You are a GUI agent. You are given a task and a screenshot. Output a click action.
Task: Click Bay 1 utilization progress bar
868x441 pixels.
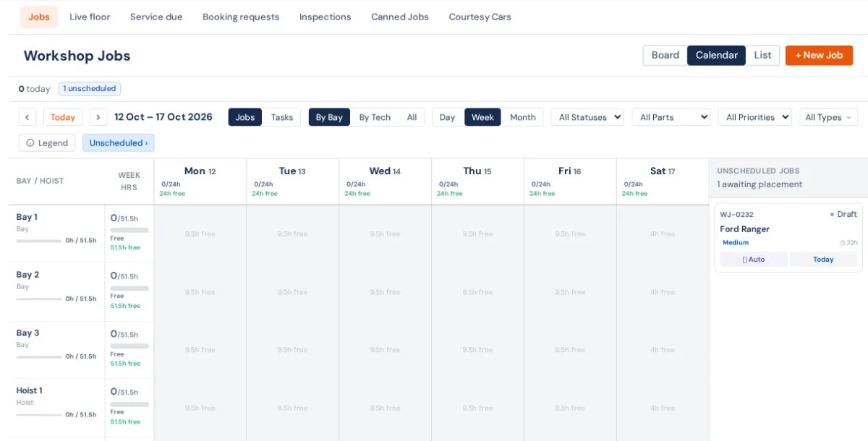(39, 241)
